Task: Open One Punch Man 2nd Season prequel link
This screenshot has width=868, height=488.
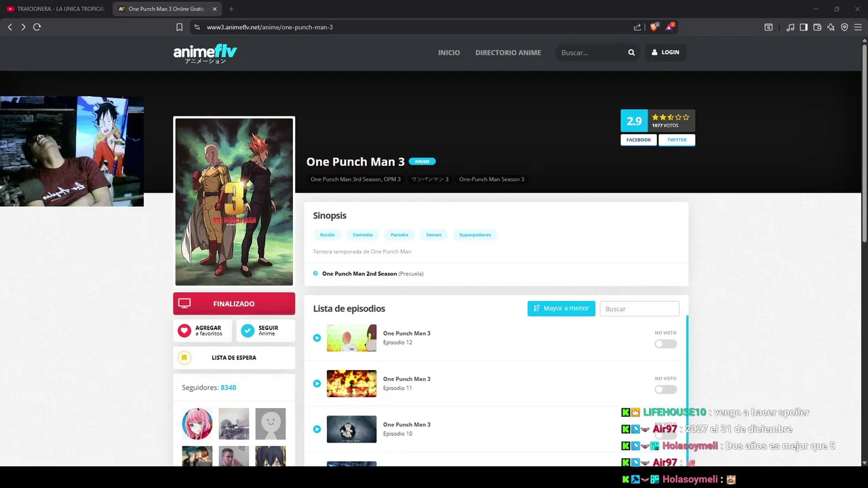Action: click(x=359, y=274)
